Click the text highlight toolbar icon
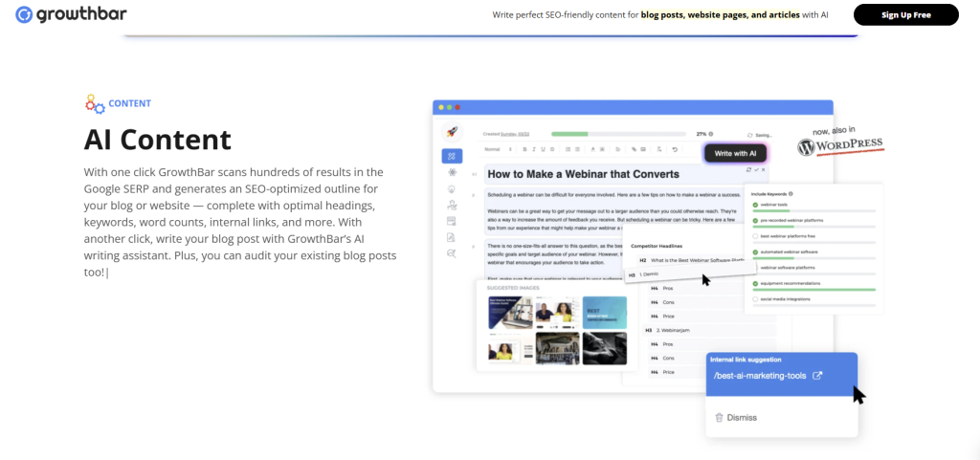The width and height of the screenshot is (980, 460). [603, 149]
